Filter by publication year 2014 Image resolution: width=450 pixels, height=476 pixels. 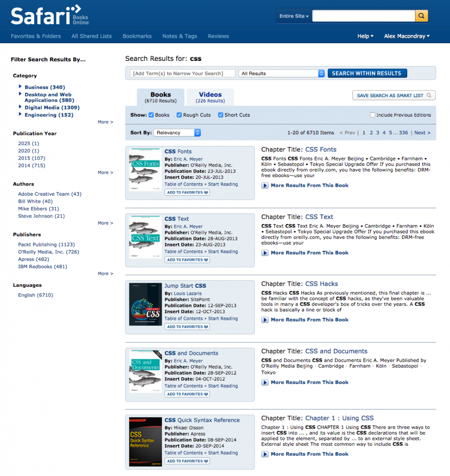[x=32, y=165]
